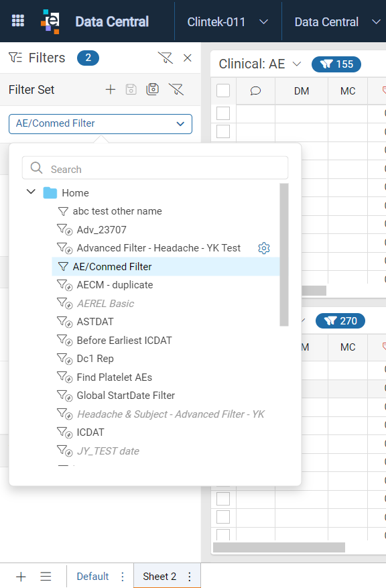Viewport: 386px width, 588px height.
Task: Open the Clintek-011 study dropdown
Action: 227,21
